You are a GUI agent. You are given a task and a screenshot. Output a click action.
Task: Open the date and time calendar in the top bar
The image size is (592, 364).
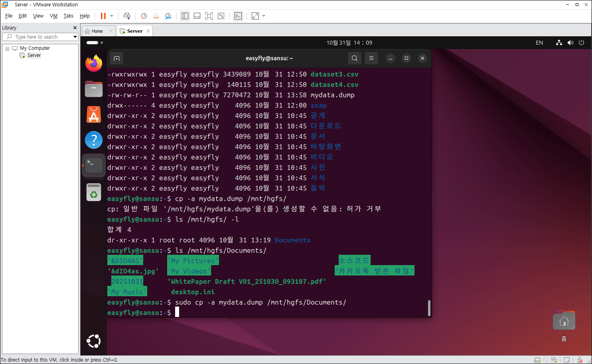349,43
